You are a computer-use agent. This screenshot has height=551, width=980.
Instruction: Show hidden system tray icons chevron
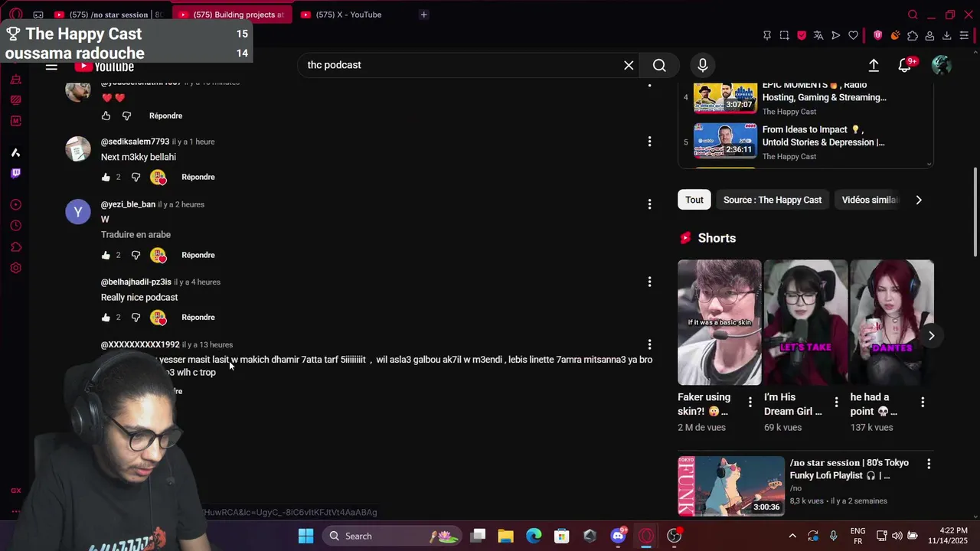pyautogui.click(x=792, y=536)
